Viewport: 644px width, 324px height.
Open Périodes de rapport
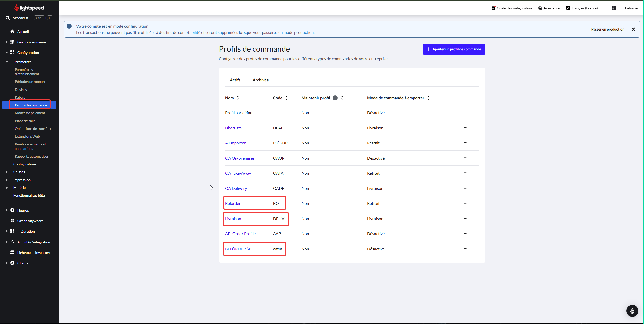click(30, 82)
